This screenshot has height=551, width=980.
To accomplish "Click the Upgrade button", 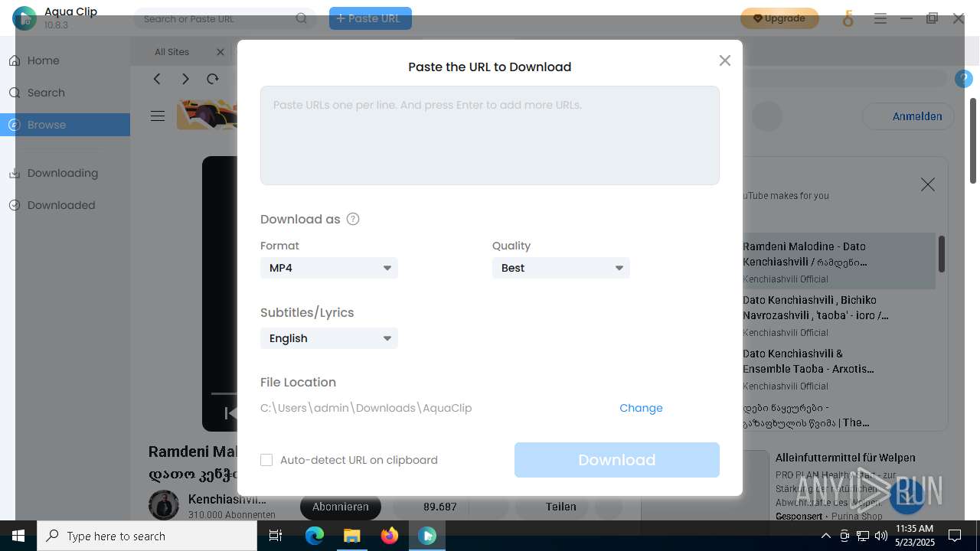I will (779, 18).
